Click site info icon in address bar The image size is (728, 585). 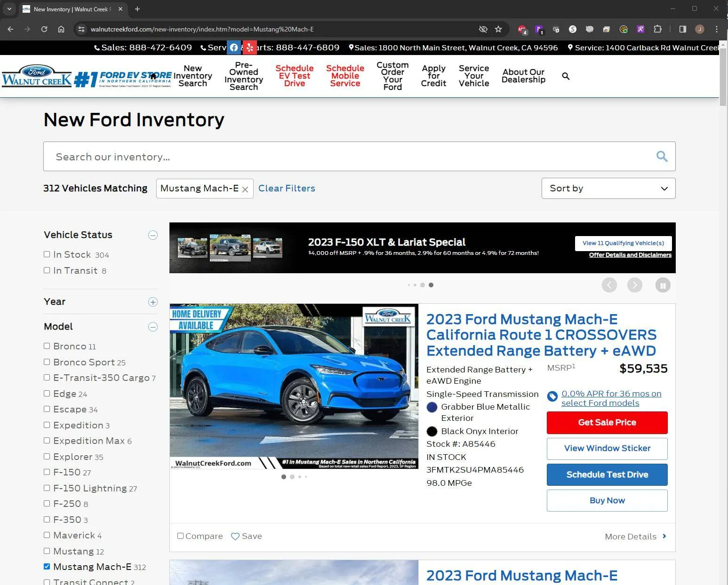pyautogui.click(x=81, y=29)
